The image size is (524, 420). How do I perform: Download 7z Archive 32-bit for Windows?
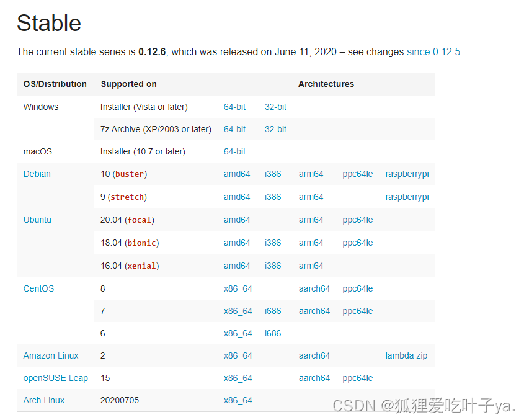(275, 129)
